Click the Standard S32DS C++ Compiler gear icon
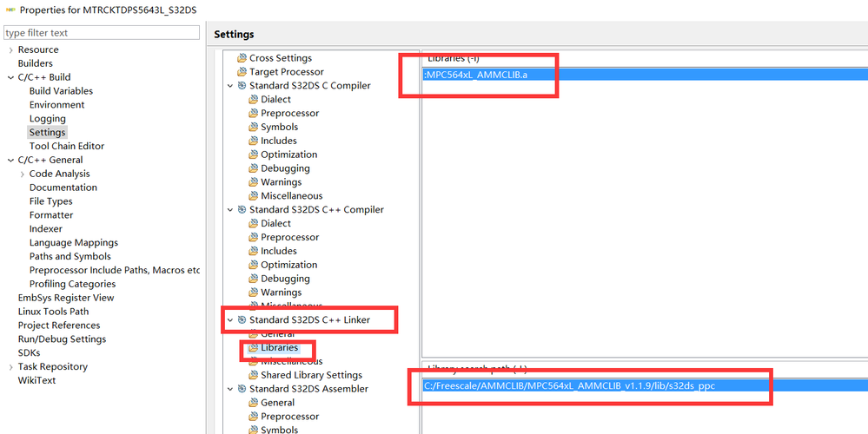The height and width of the screenshot is (434, 868). point(242,209)
